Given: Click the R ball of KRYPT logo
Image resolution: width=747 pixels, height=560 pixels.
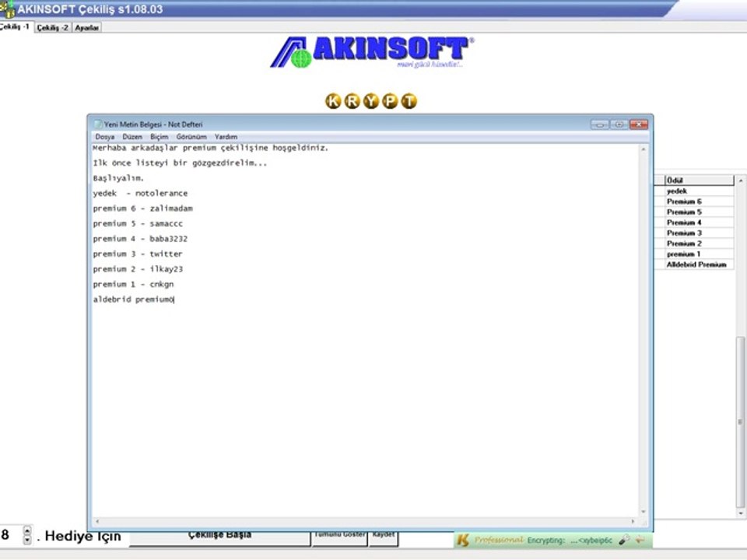Looking at the screenshot, I should click(x=352, y=101).
